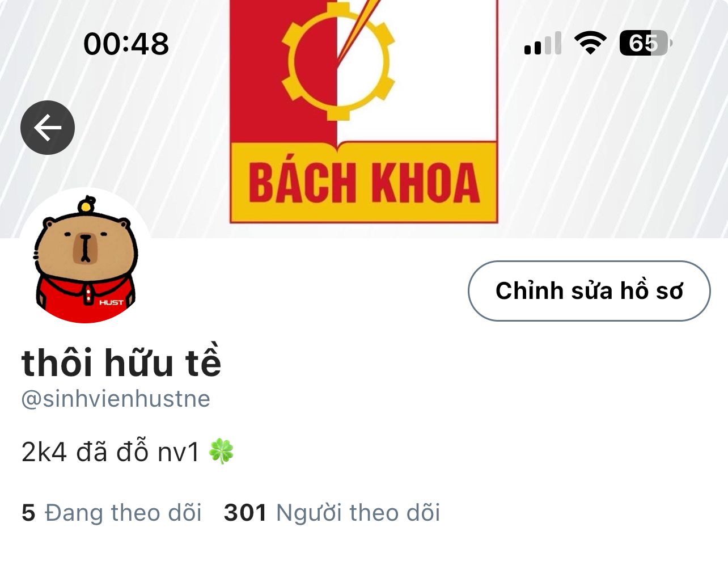The height and width of the screenshot is (561, 728).
Task: Open the Người theo dõi followers list
Action: [332, 513]
